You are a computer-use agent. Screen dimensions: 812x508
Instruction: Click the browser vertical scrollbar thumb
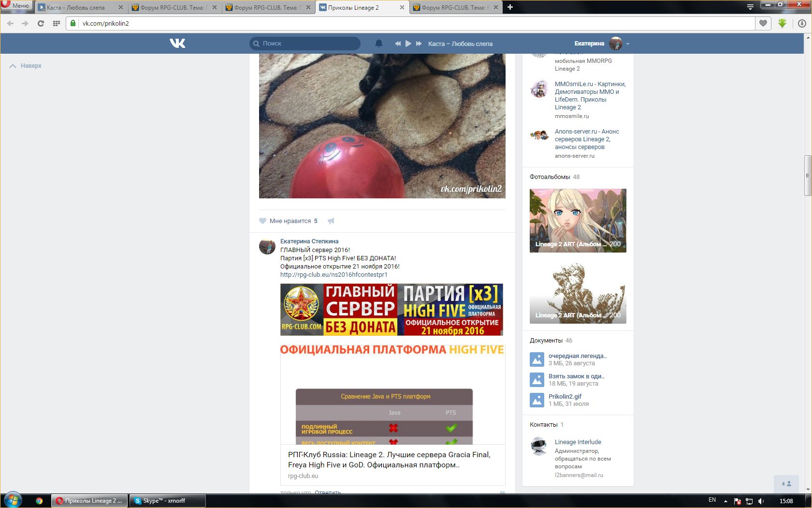[807, 176]
